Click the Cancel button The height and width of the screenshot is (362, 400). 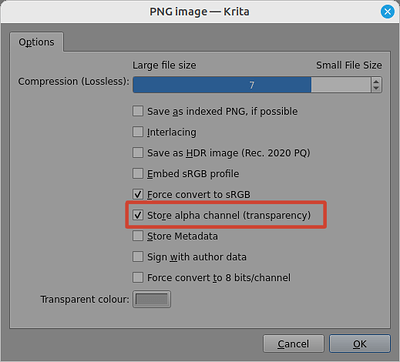click(x=293, y=344)
